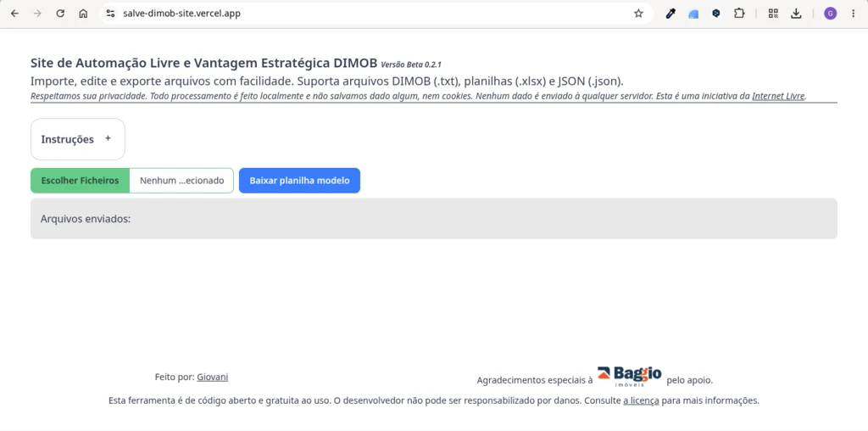Open the profile avatar labeled G
The height and width of the screenshot is (431, 868).
(x=830, y=14)
